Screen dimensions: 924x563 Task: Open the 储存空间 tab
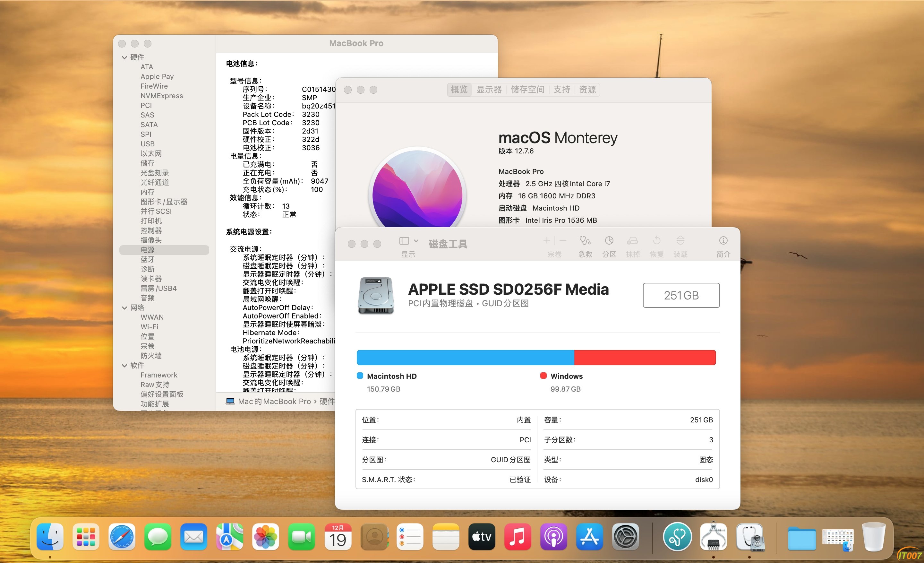(x=527, y=90)
